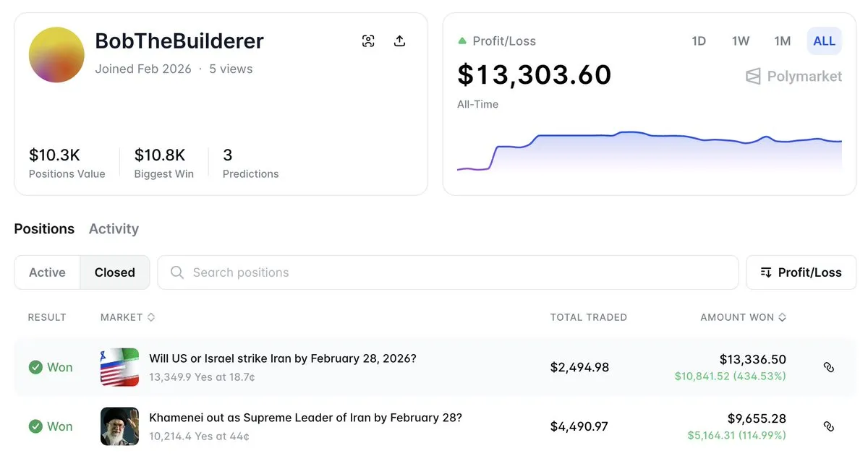Click the share profile upload icon
The image size is (868, 469).
click(x=399, y=41)
